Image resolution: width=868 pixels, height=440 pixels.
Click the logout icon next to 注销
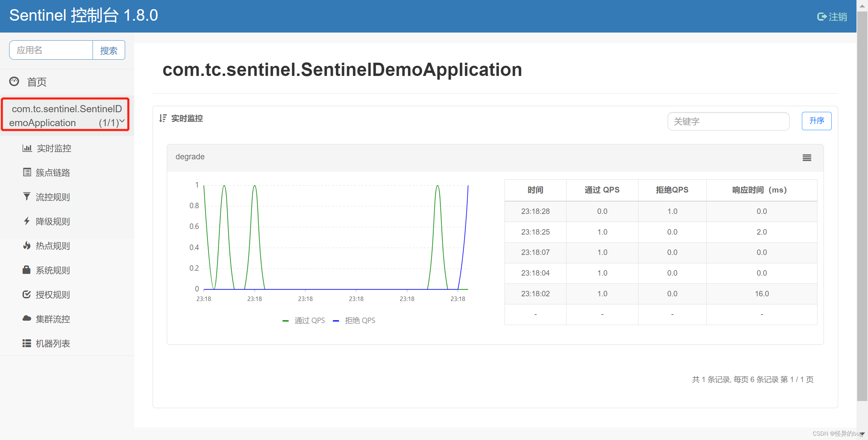[x=822, y=16]
